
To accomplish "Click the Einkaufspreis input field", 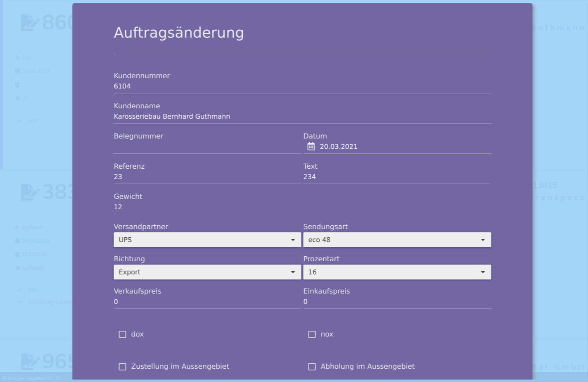I will pyautogui.click(x=397, y=302).
